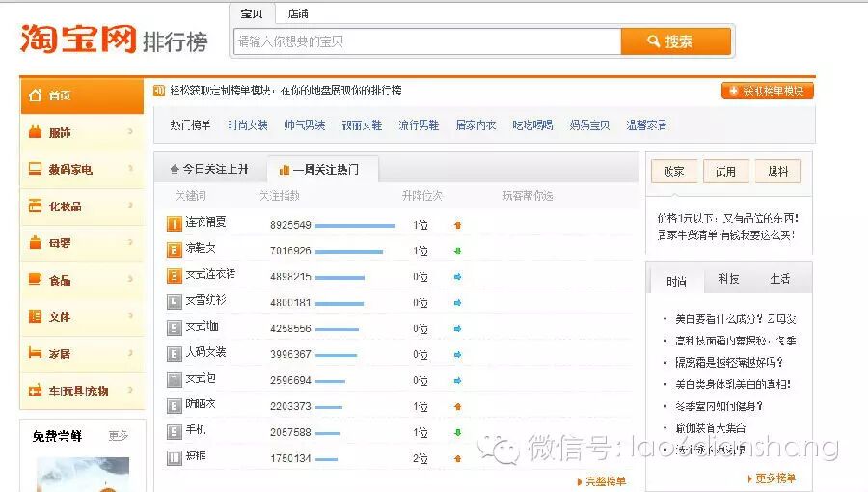Viewport: 868px width, 492px height.
Task: Click the Taobao logo
Action: tap(78, 39)
